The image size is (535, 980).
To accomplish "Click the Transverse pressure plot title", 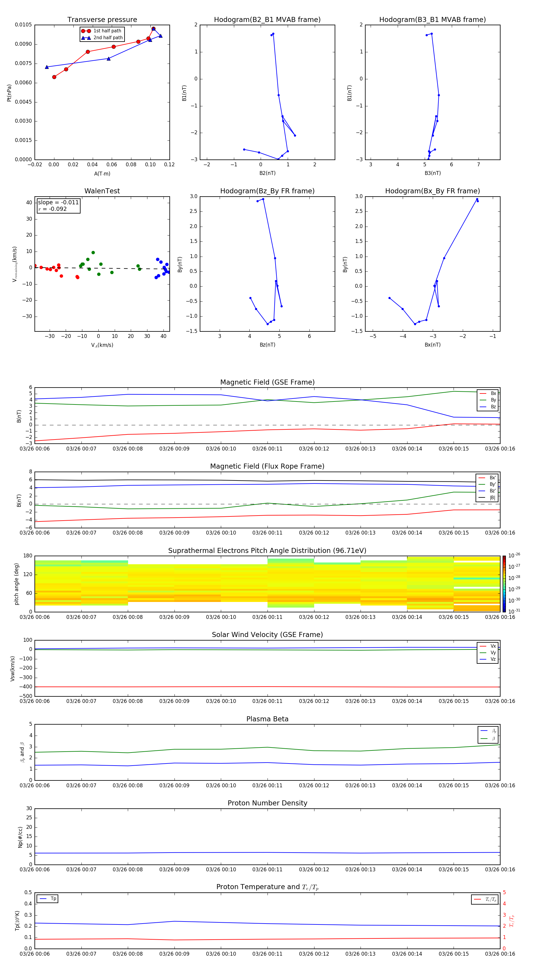I will tap(102, 20).
